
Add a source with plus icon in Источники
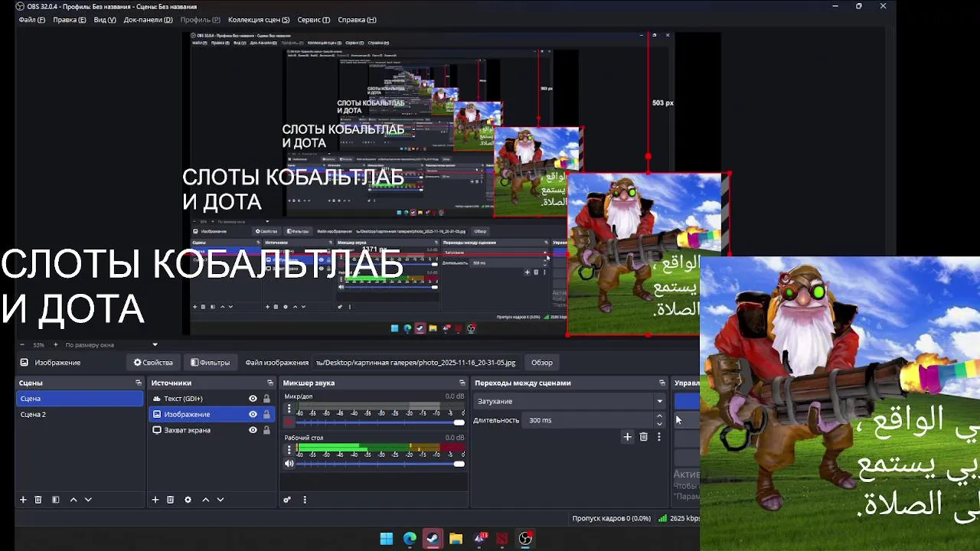pos(155,500)
